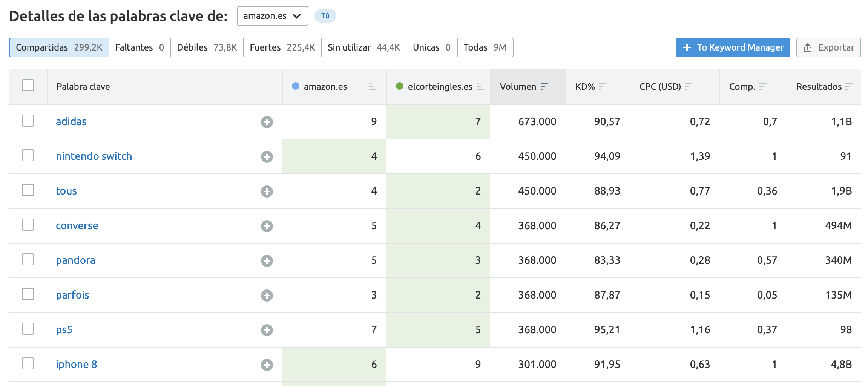Image resolution: width=868 pixels, height=386 pixels.
Task: Add tous keyword via plus icon
Action: (267, 191)
